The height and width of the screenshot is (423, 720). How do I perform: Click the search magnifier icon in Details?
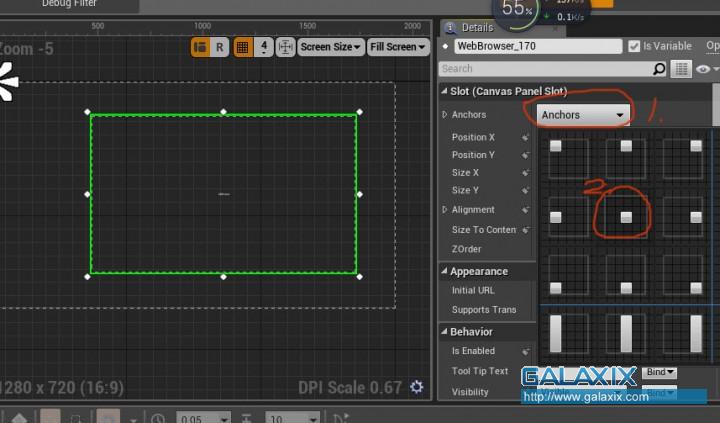click(x=659, y=69)
